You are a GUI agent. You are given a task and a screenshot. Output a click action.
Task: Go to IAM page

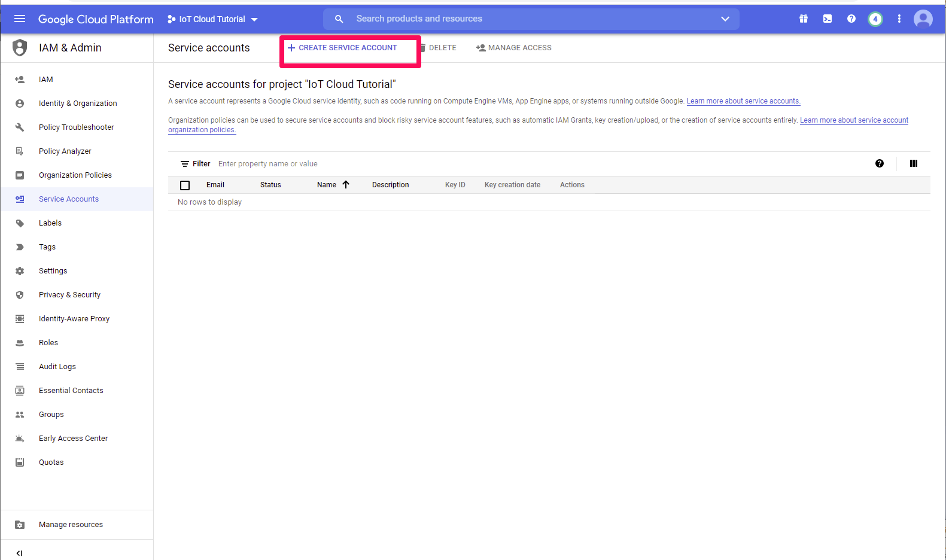click(x=46, y=80)
